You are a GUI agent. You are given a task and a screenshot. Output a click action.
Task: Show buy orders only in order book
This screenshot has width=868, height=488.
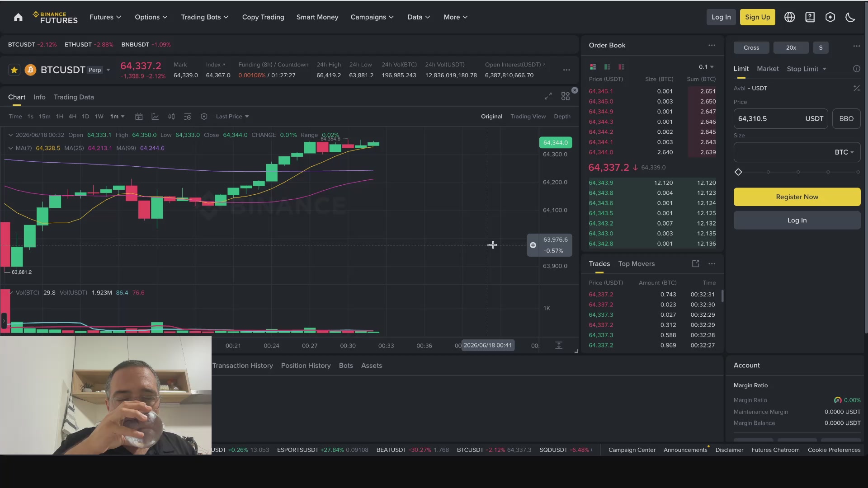pos(607,67)
